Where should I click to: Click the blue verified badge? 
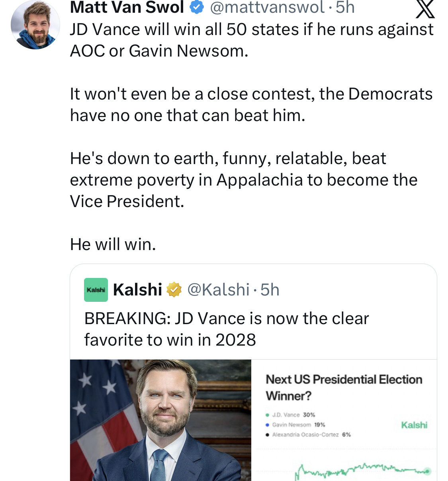click(x=196, y=7)
